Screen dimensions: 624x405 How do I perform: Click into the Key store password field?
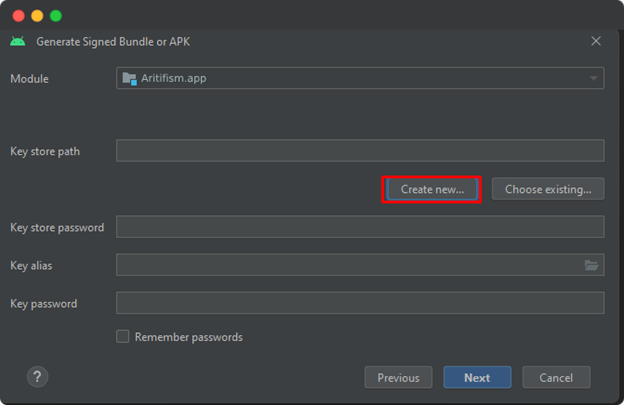(x=360, y=227)
